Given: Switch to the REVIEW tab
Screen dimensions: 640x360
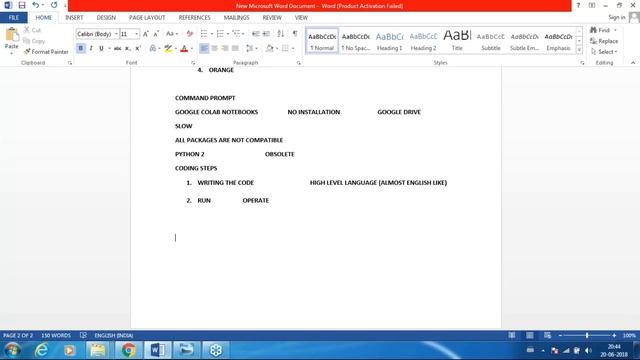Looking at the screenshot, I should 272,18.
